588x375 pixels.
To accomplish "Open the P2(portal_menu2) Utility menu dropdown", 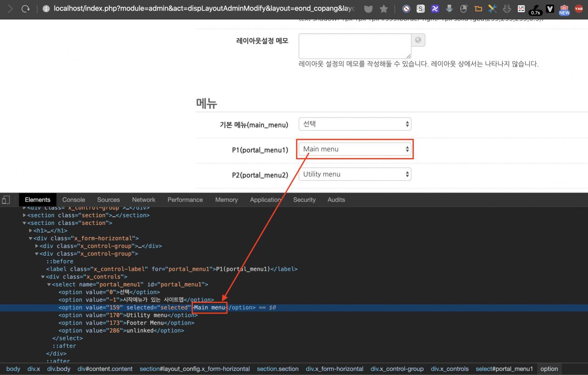I will (x=355, y=174).
